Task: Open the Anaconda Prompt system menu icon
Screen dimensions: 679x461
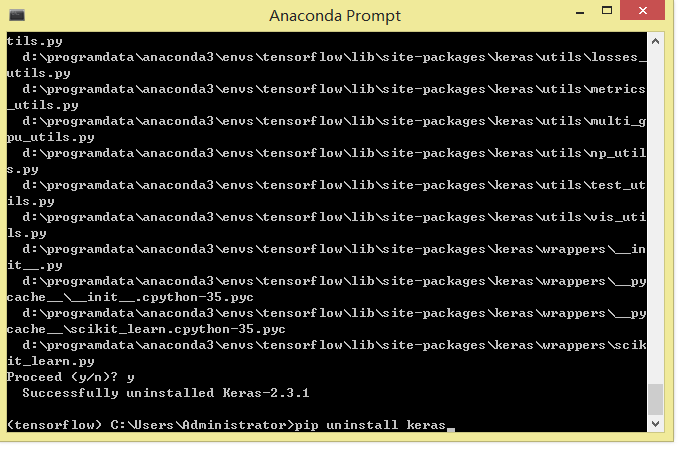Action: pyautogui.click(x=17, y=15)
